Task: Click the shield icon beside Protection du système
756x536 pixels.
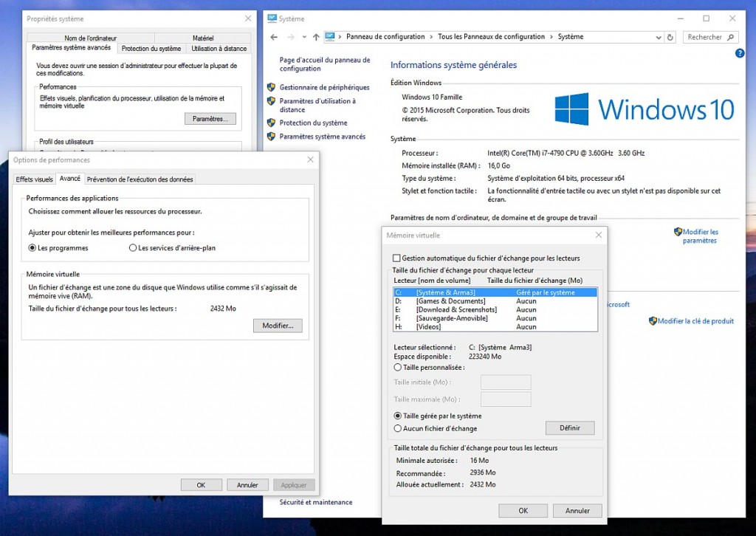Action: (x=271, y=123)
